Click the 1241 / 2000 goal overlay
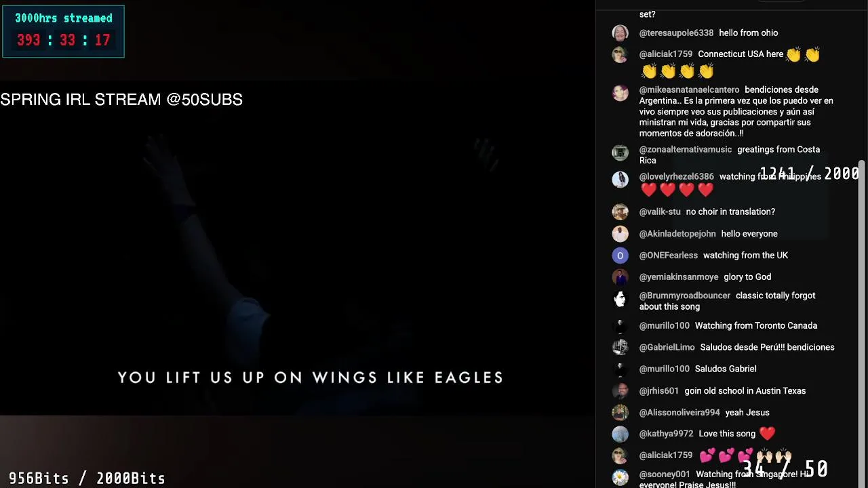The width and height of the screenshot is (868, 488). click(x=809, y=174)
